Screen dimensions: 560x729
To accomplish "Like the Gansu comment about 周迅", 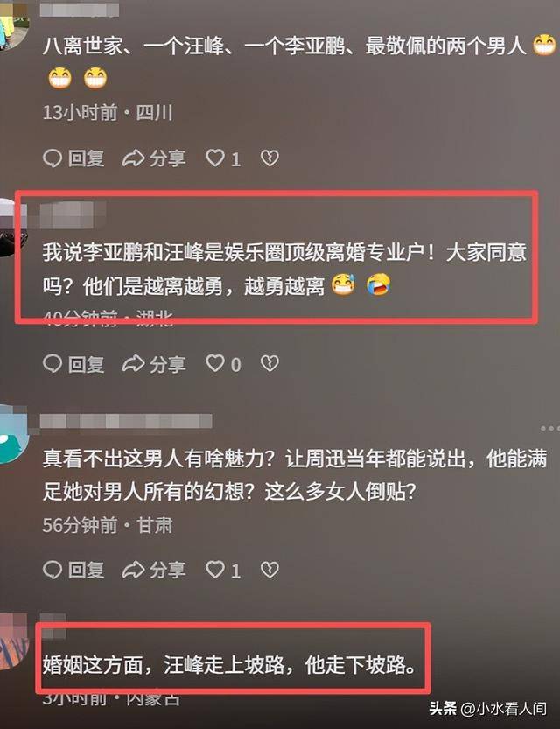I will [x=223, y=570].
